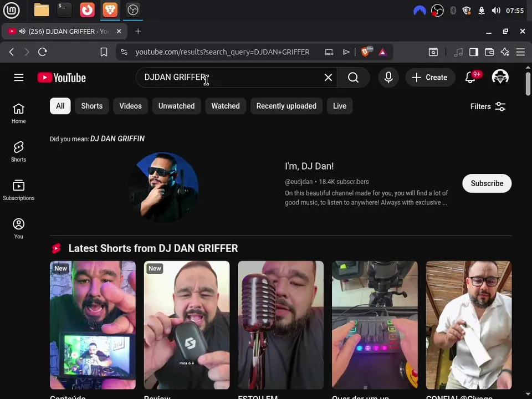
Task: Bookmark this page
Action: (x=104, y=52)
